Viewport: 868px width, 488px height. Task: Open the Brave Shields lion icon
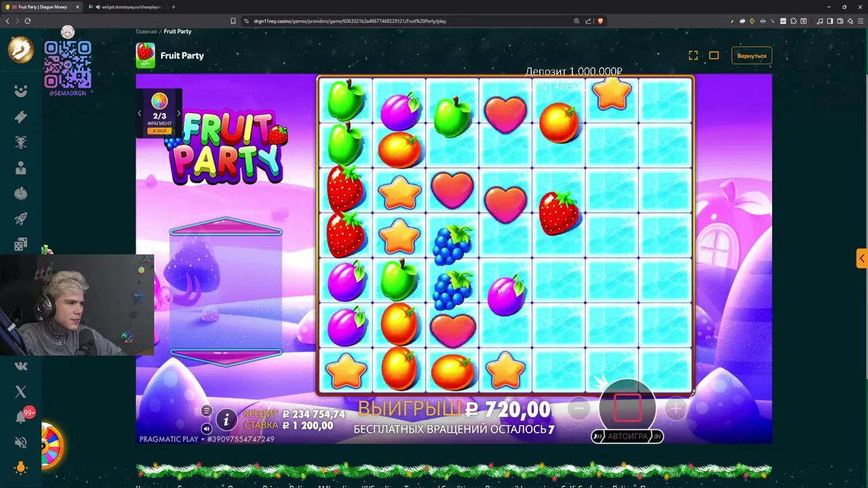pyautogui.click(x=600, y=21)
